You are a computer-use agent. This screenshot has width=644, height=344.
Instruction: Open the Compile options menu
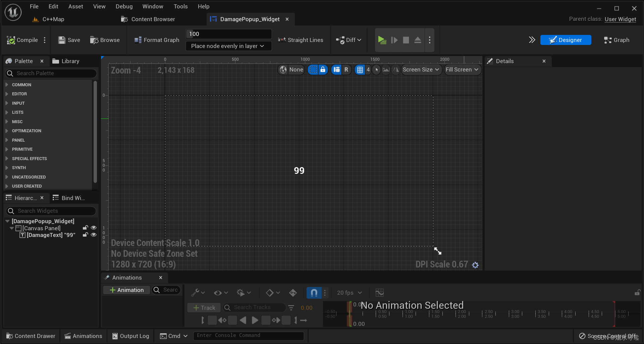click(45, 40)
